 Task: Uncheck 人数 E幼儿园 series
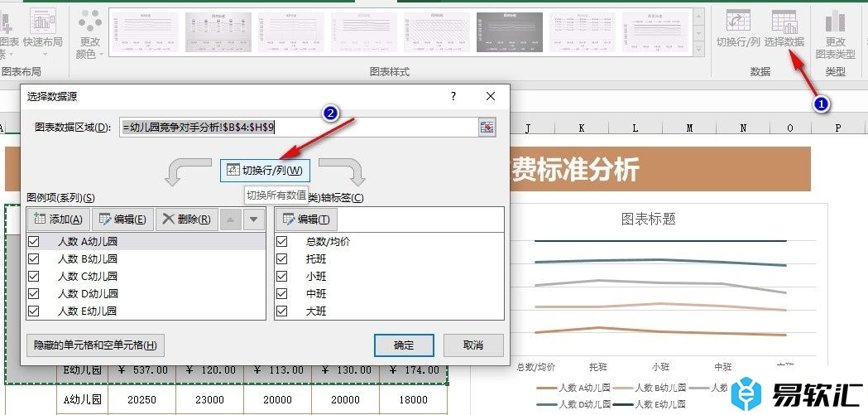(34, 311)
